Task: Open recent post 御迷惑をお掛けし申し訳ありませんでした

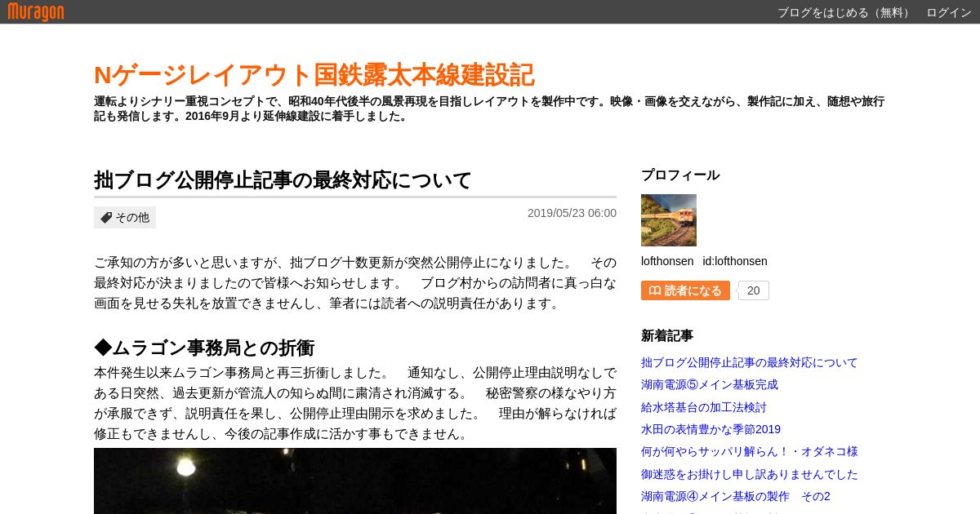Action: pyautogui.click(x=750, y=474)
